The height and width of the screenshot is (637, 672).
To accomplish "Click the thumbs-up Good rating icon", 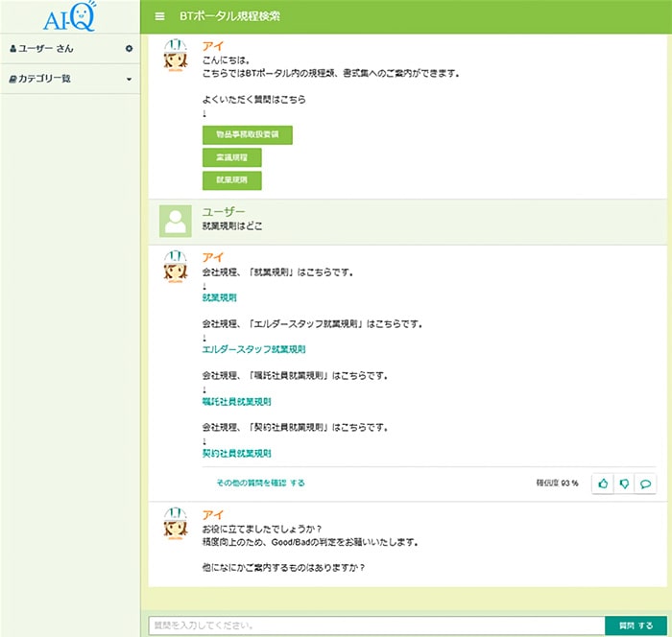I will click(x=602, y=483).
